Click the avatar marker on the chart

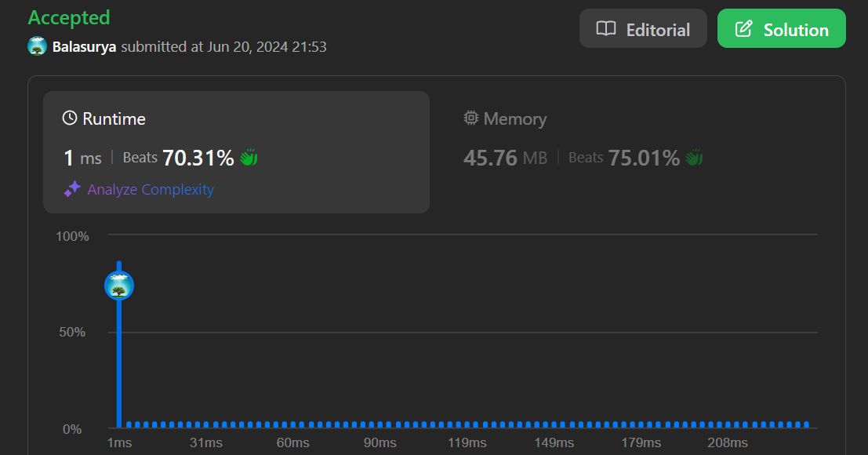click(x=119, y=286)
